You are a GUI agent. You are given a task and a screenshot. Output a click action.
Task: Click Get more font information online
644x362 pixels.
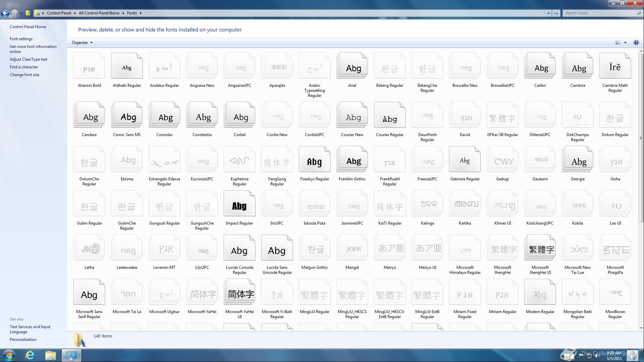point(33,49)
